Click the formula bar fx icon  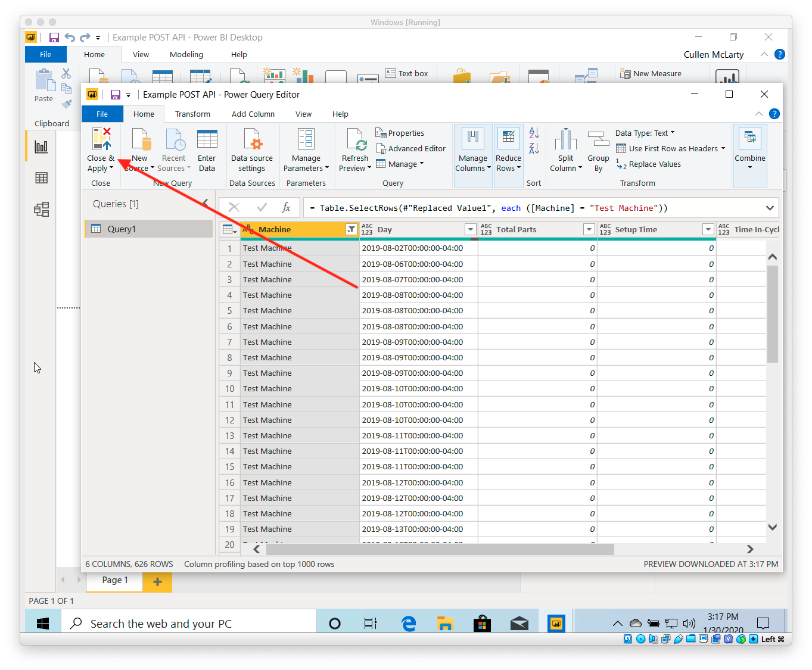[286, 207]
